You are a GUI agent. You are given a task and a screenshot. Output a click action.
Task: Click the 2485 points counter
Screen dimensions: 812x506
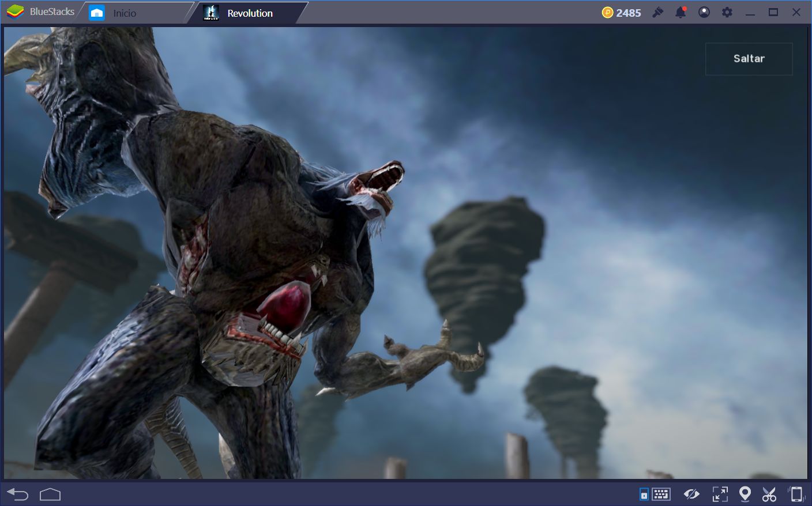pos(628,13)
